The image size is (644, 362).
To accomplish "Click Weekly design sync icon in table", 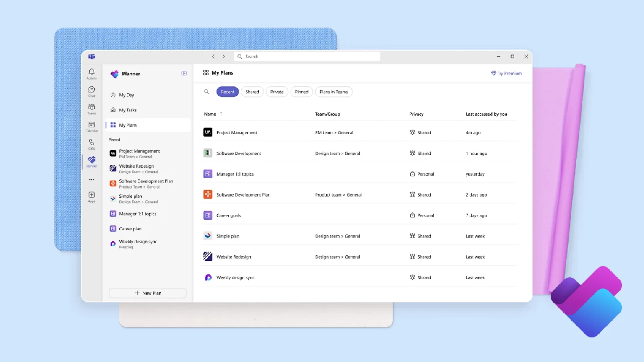I will (208, 277).
